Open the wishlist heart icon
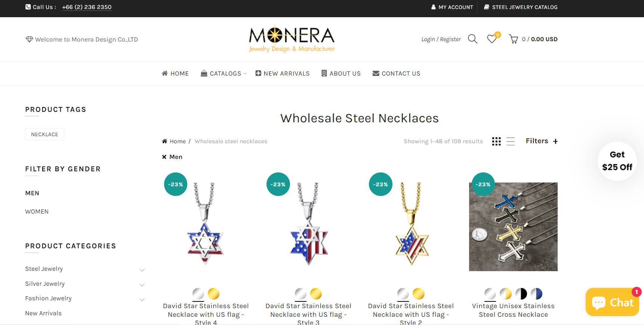The width and height of the screenshot is (644, 325). [x=492, y=39]
